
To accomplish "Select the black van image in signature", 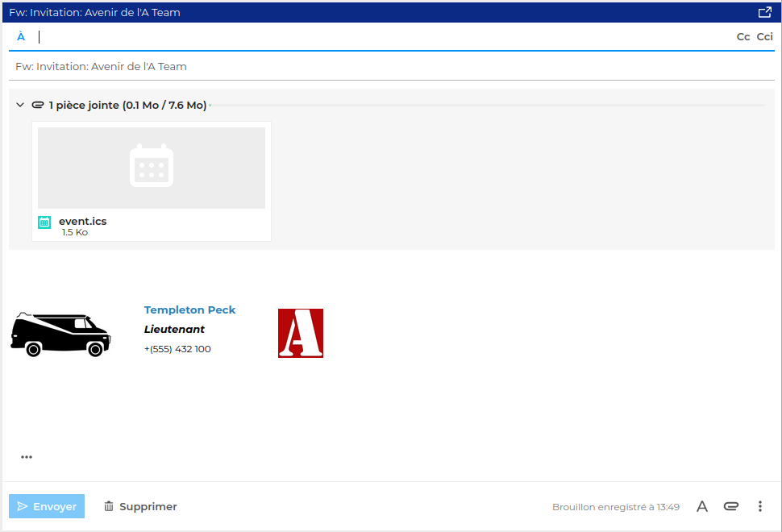I will (x=60, y=334).
